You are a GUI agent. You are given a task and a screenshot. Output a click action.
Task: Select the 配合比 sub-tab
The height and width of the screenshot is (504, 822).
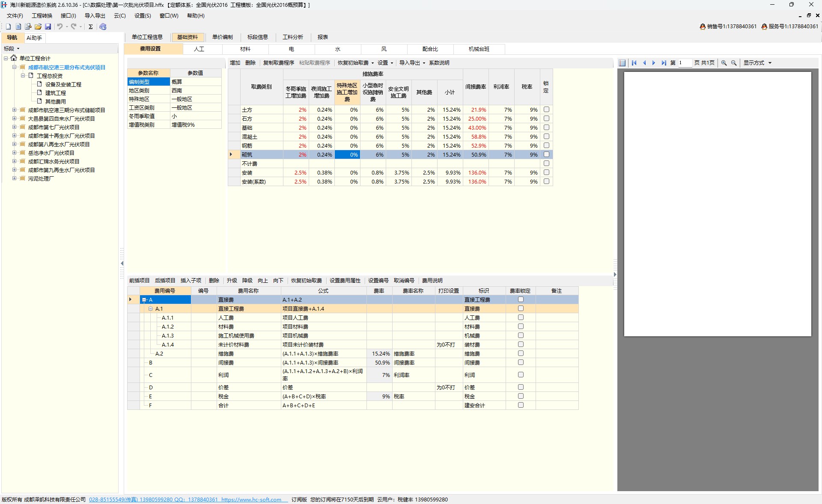(x=430, y=49)
